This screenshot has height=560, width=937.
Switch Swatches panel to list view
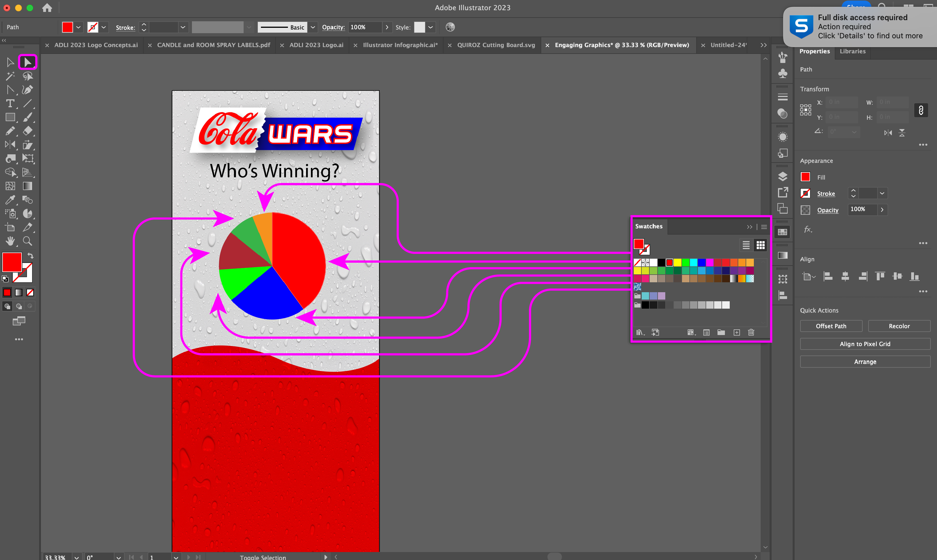746,245
